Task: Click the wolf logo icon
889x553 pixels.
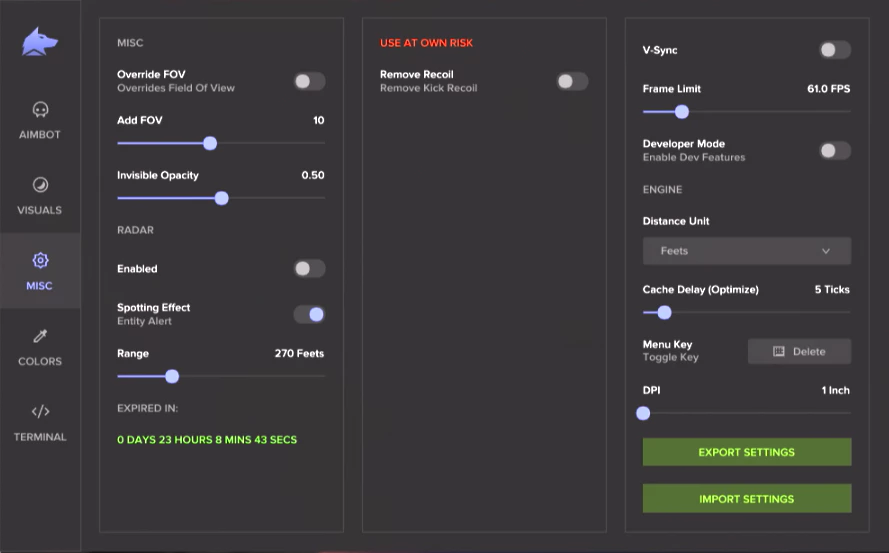Action: 40,42
